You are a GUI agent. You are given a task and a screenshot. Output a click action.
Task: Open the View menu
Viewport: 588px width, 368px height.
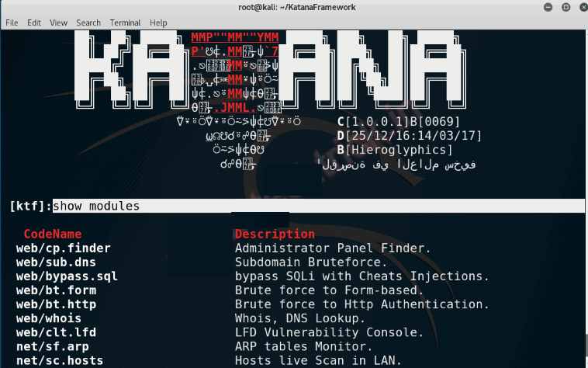[58, 23]
